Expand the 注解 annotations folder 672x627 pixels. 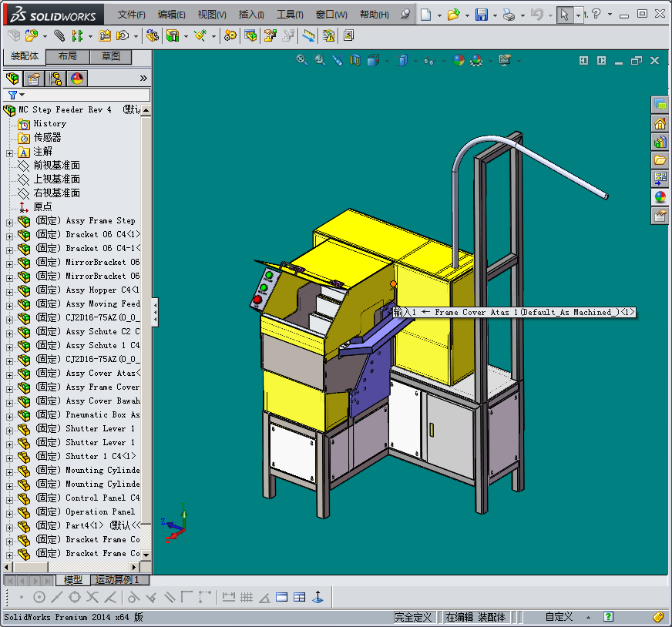(10, 153)
